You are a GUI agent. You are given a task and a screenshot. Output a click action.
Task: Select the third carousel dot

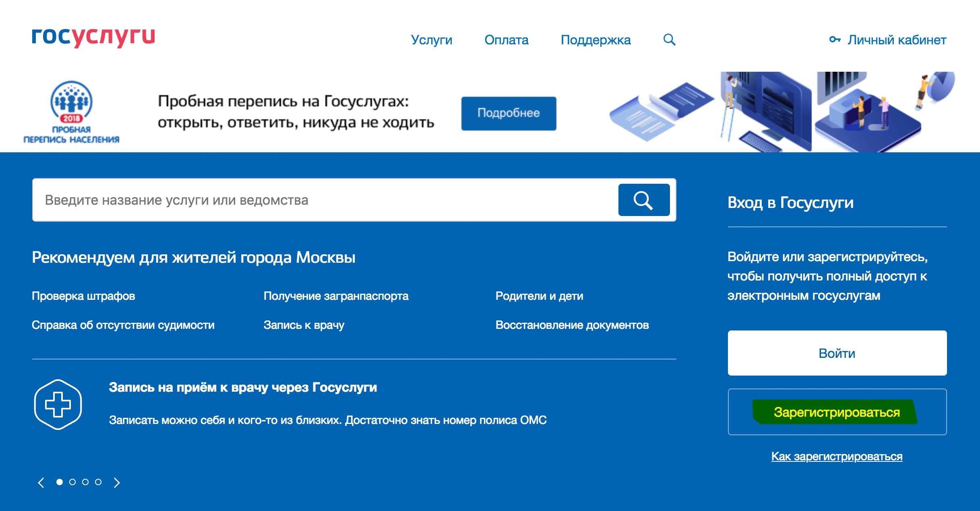coord(85,482)
